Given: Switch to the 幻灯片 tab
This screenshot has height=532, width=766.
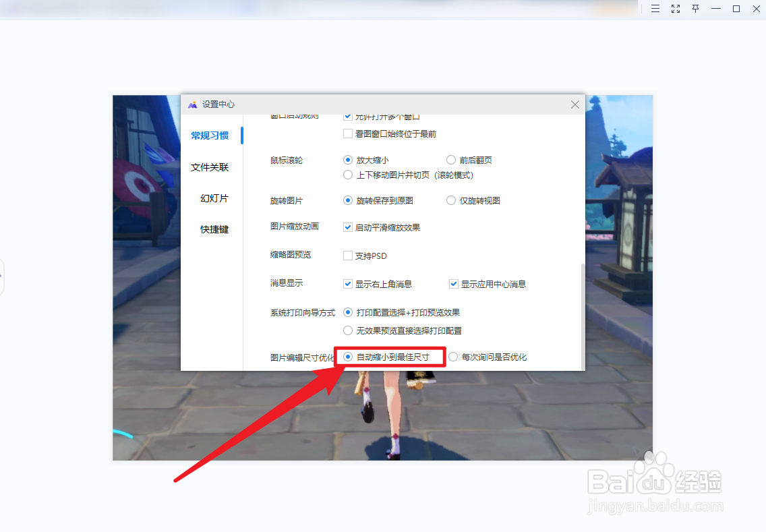Looking at the screenshot, I should point(214,198).
